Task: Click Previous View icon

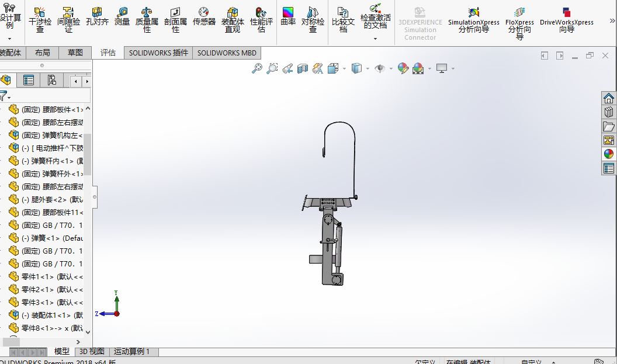Action: click(287, 68)
